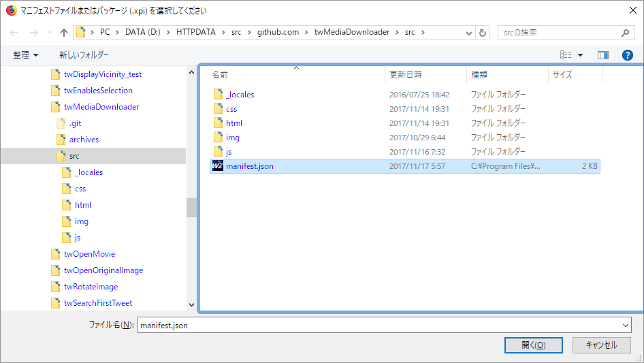Click the 開く(O) button

(534, 345)
